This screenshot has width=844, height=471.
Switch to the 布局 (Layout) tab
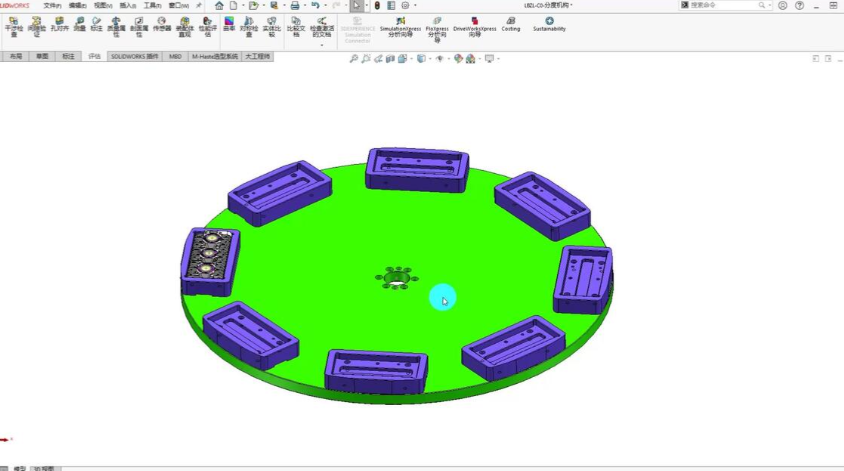coord(16,56)
